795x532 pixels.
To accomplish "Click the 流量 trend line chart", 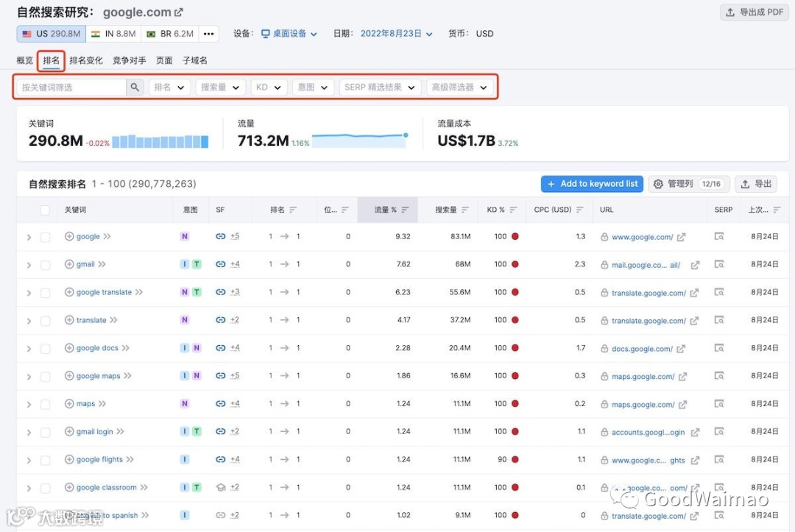I will tap(359, 141).
